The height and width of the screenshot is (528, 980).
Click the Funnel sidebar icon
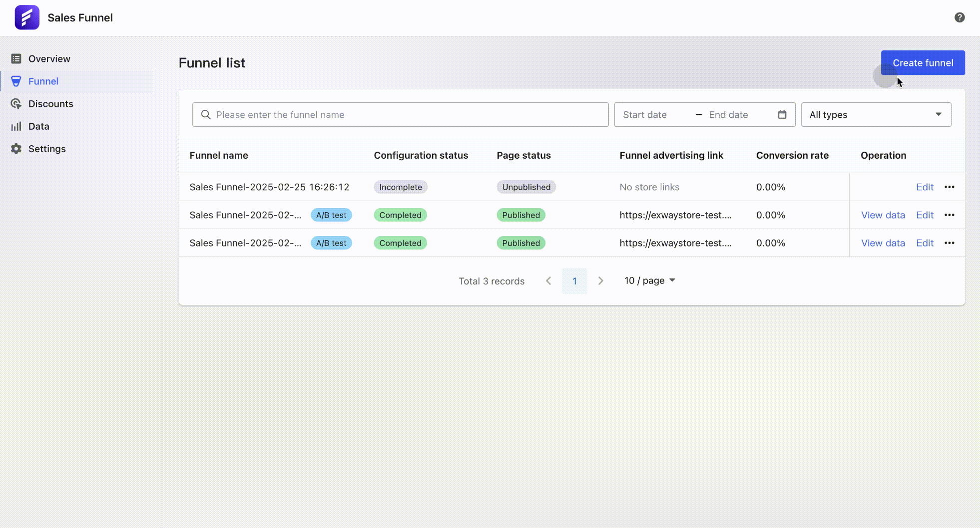pyautogui.click(x=16, y=81)
